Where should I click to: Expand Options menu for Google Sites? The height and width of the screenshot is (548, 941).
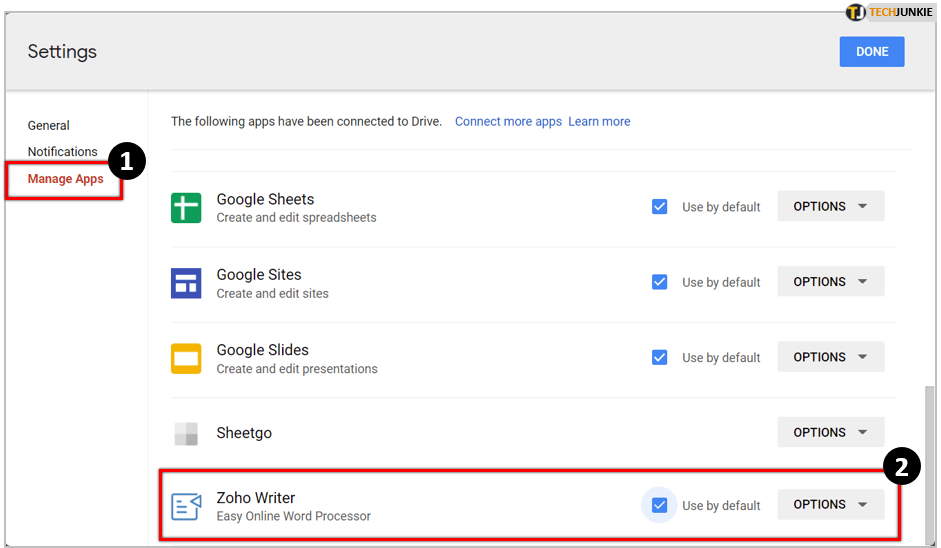coord(830,282)
